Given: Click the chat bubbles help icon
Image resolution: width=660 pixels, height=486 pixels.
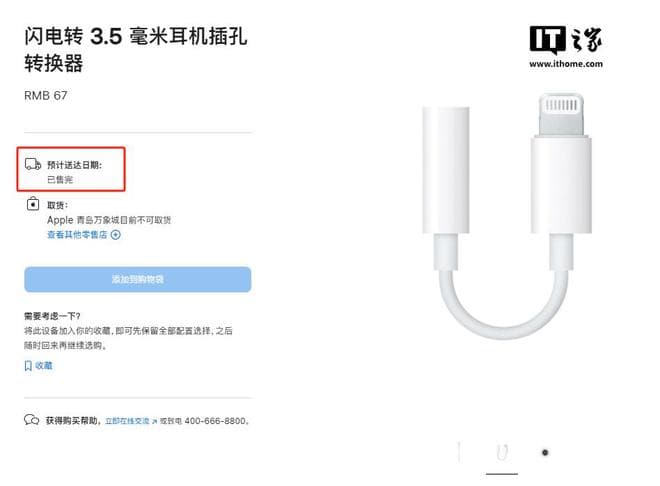Looking at the screenshot, I should [x=32, y=420].
